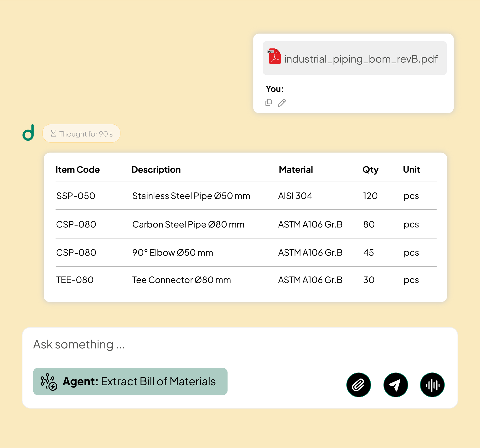The width and height of the screenshot is (480, 448).
Task: Click the Description column header
Action: (x=156, y=170)
